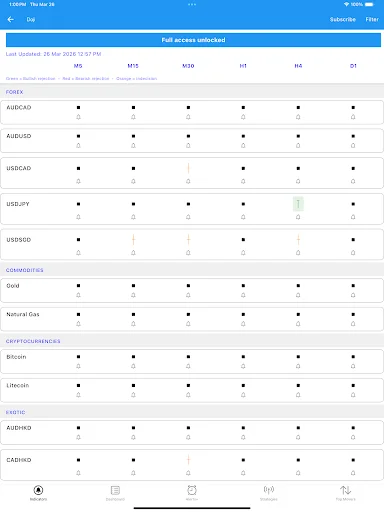Toggle CADHKD M30 alert bell
This screenshot has height=512, width=384.
[188, 473]
